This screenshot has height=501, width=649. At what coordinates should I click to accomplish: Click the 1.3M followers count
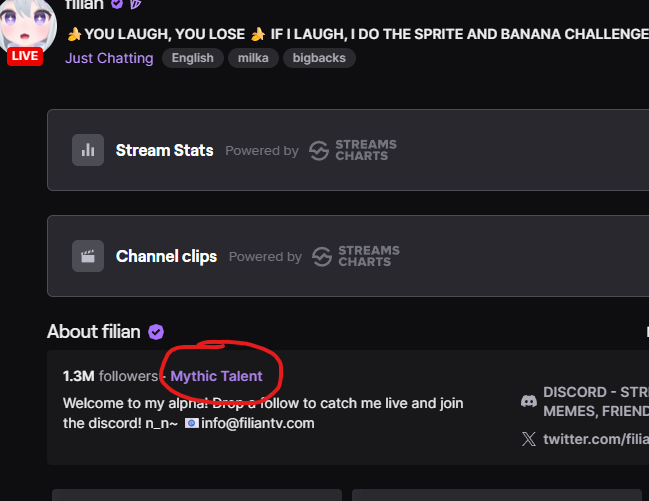[x=110, y=376]
